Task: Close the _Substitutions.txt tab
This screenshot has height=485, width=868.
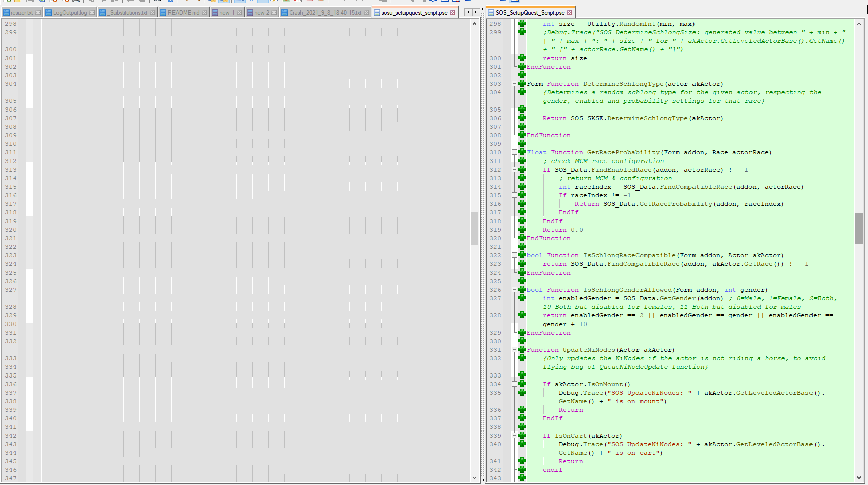Action: click(152, 13)
